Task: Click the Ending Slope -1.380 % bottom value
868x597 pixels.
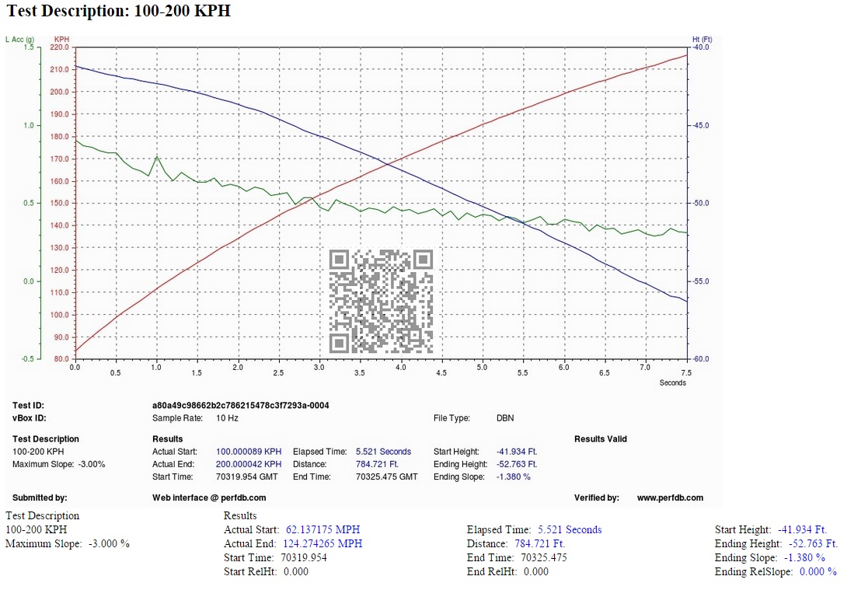Action: 804,557
